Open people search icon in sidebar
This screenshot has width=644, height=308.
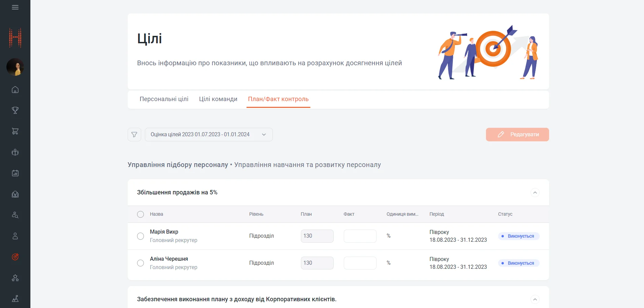pyautogui.click(x=15, y=215)
